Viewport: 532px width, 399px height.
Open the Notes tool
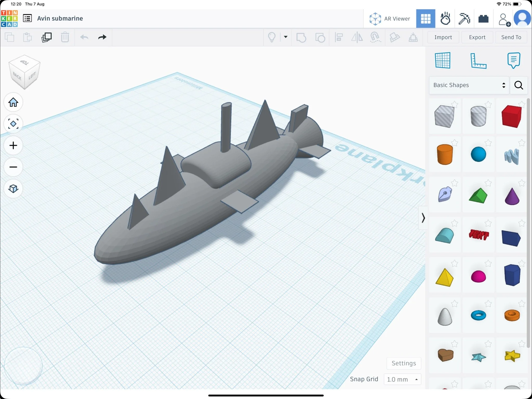click(513, 61)
